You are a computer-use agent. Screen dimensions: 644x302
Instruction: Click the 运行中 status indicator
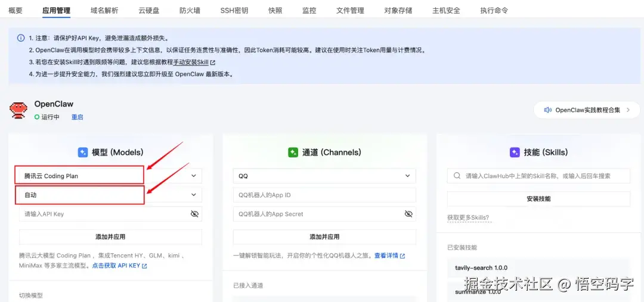[x=47, y=117]
